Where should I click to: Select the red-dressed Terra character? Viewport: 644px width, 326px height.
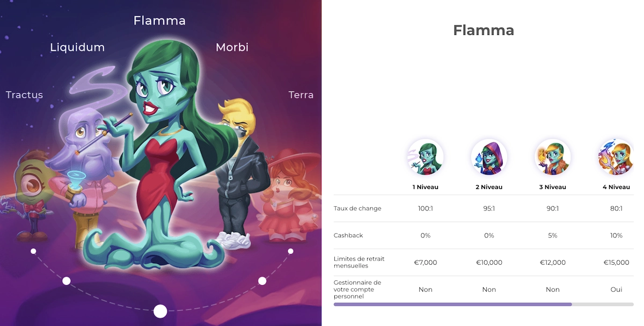[287, 196]
